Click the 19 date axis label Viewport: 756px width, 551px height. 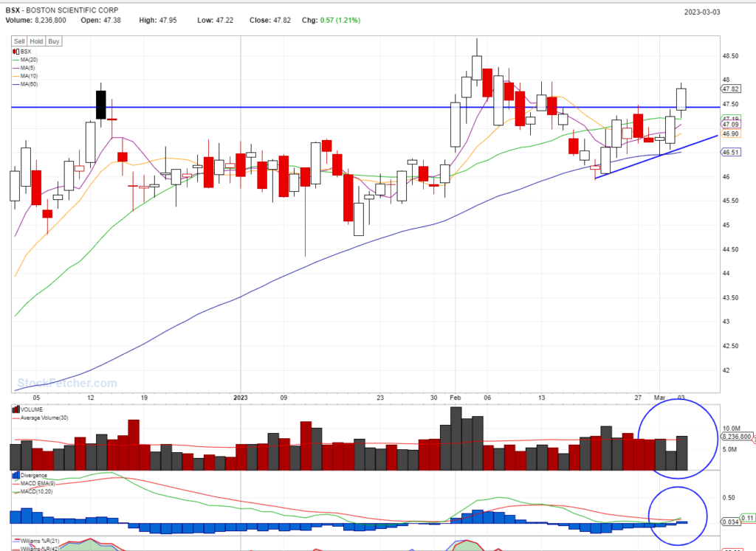pyautogui.click(x=144, y=398)
